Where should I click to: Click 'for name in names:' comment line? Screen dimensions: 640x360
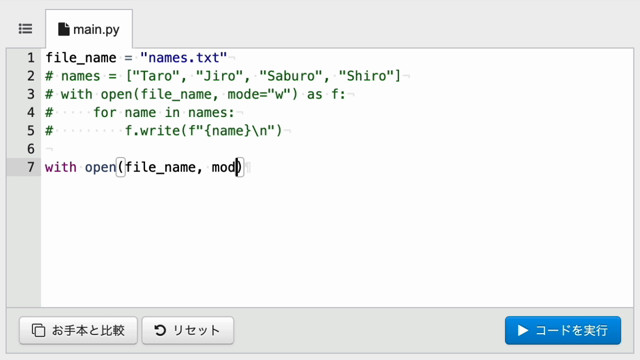point(164,112)
